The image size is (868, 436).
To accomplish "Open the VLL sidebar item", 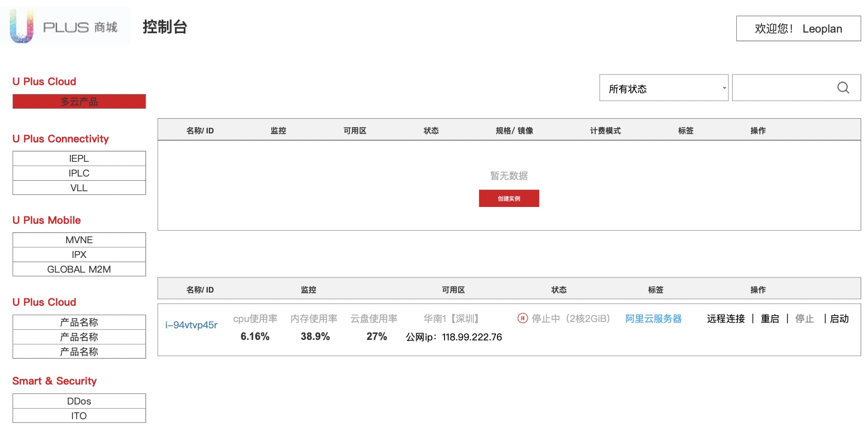I will coord(79,188).
